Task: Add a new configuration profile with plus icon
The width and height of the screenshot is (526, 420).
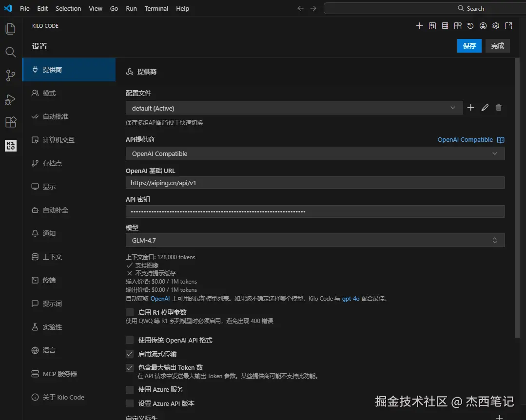Action: click(x=470, y=108)
